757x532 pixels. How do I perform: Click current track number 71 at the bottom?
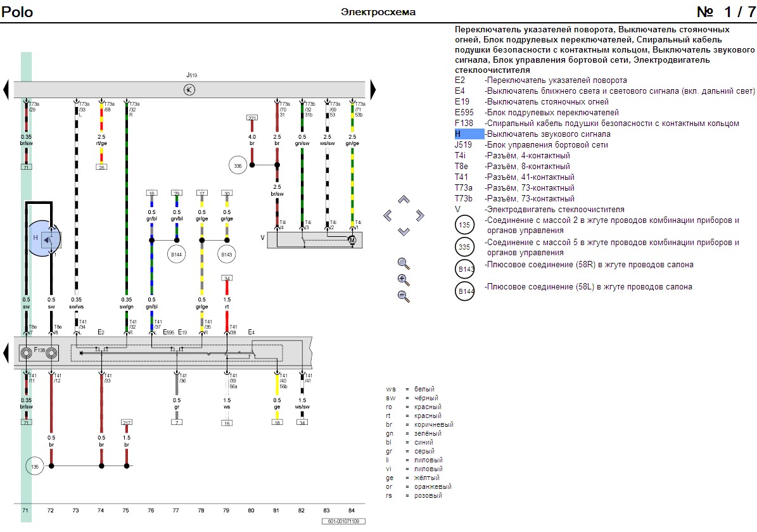(26, 510)
